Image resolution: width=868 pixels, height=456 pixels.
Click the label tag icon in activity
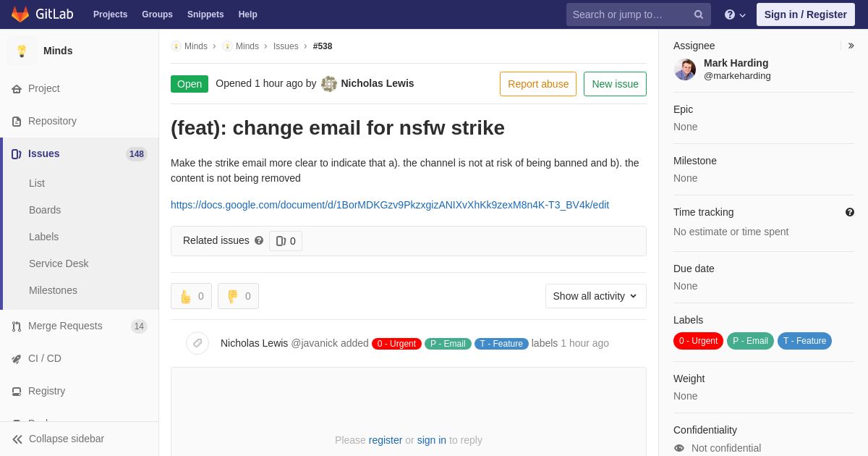(x=197, y=343)
